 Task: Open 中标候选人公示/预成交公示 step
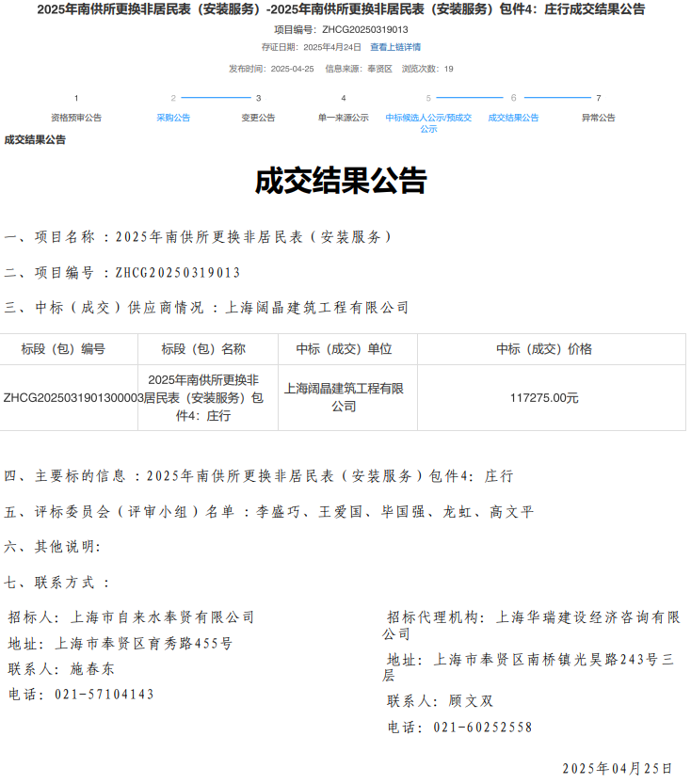click(428, 122)
